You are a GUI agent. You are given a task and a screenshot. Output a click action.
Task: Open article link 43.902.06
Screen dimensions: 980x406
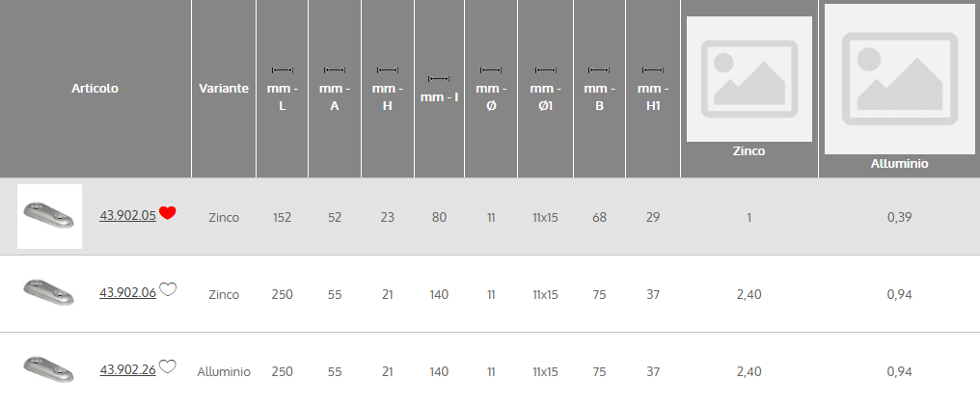pos(127,293)
